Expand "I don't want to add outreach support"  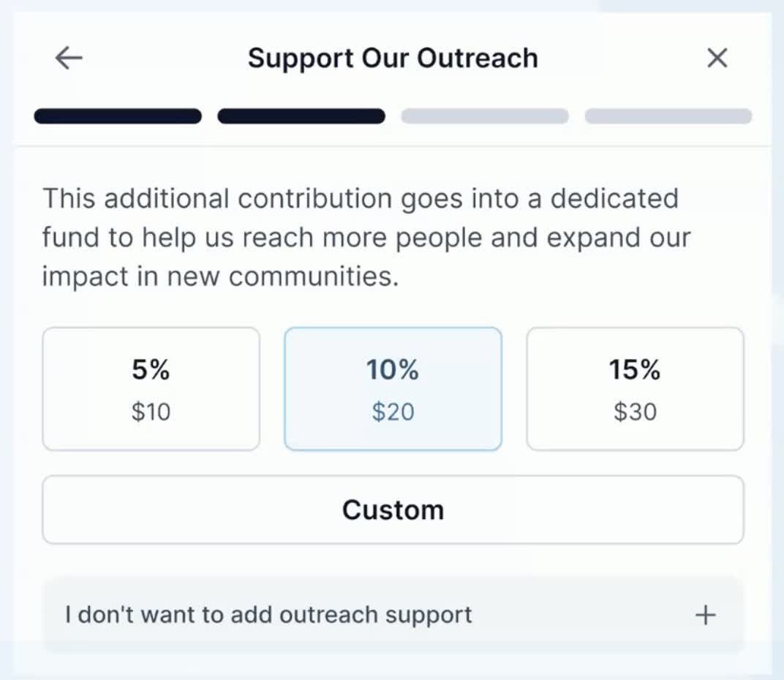tap(268, 615)
